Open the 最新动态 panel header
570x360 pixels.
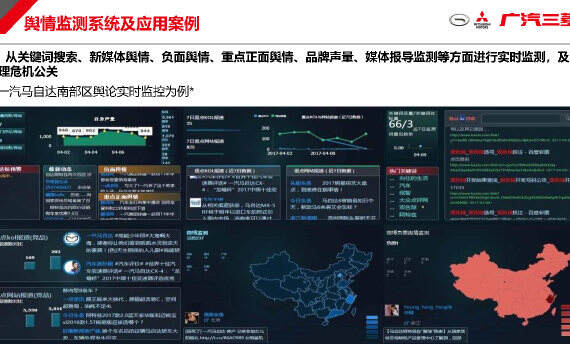(70, 169)
